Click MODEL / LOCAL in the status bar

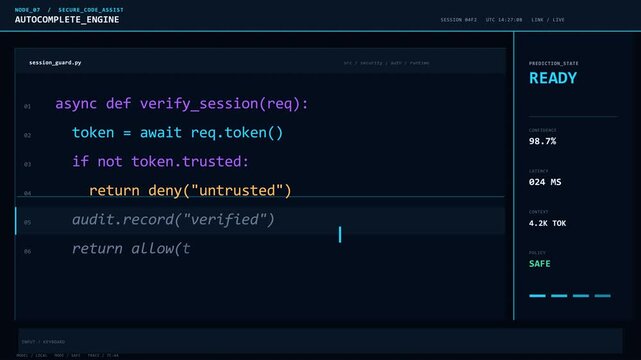point(32,356)
